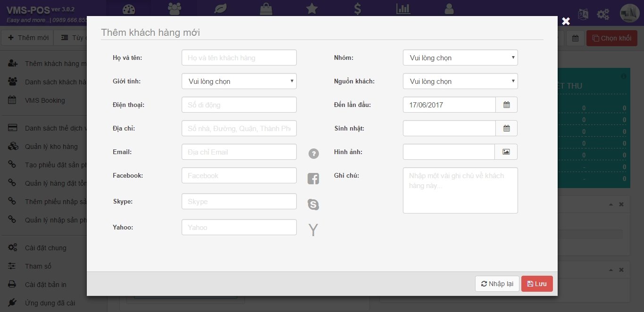Click the Yahoo icon beside the field
Image resolution: width=644 pixels, height=312 pixels.
pyautogui.click(x=313, y=230)
